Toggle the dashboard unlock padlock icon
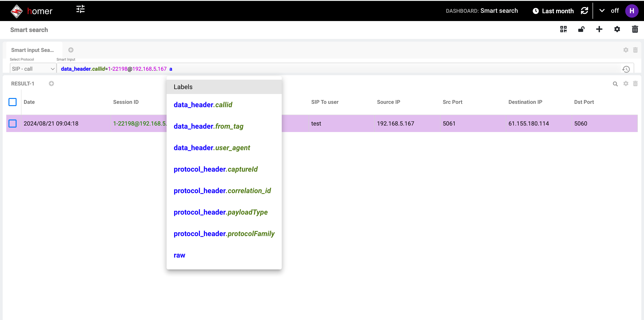Image resolution: width=644 pixels, height=320 pixels. pyautogui.click(x=581, y=29)
